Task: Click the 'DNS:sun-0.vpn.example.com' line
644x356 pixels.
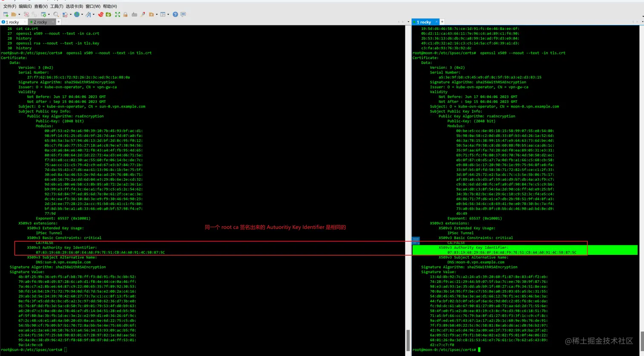Action: 63,262
